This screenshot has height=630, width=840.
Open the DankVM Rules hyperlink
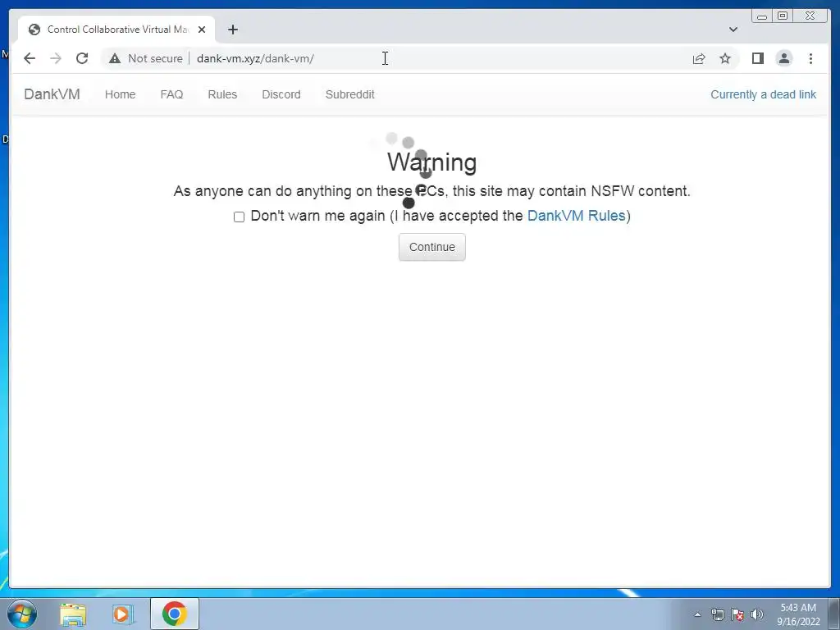pyautogui.click(x=577, y=216)
